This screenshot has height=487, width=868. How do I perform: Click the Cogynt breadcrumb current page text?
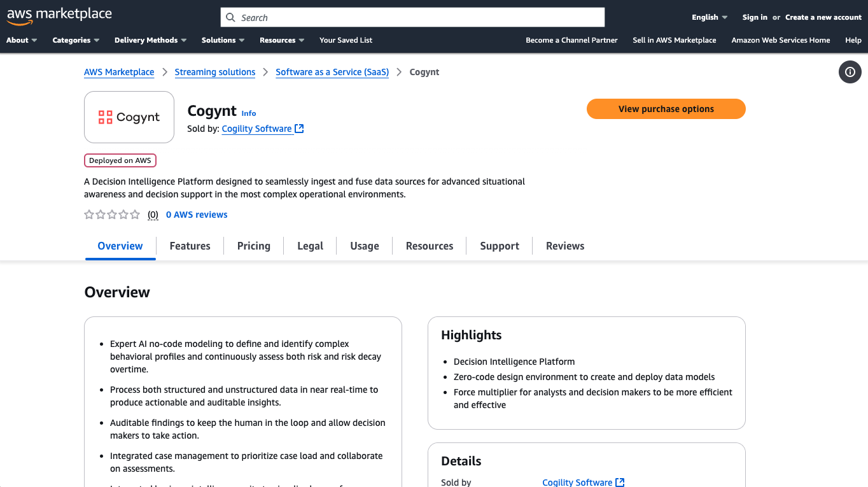pyautogui.click(x=424, y=72)
